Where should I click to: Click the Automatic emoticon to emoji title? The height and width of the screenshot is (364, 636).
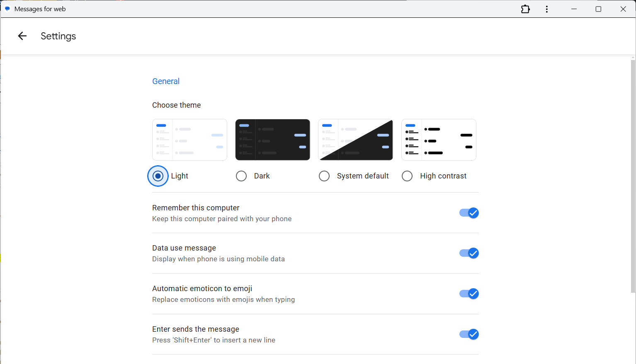pyautogui.click(x=202, y=289)
